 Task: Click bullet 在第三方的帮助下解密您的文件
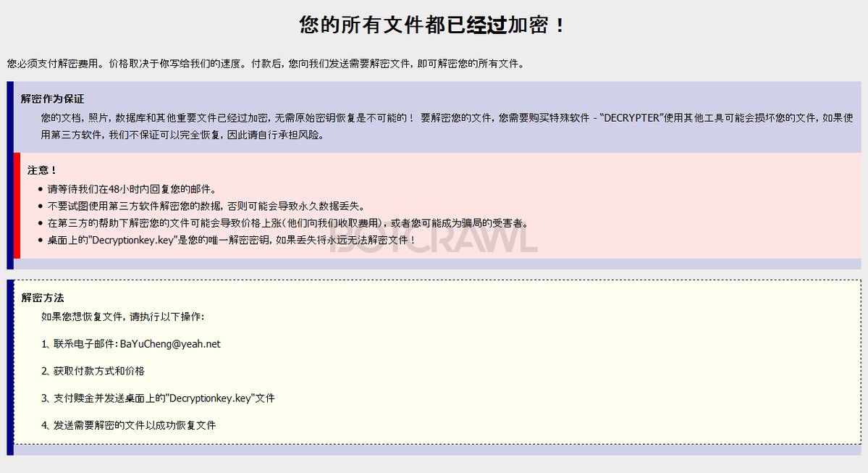288,223
